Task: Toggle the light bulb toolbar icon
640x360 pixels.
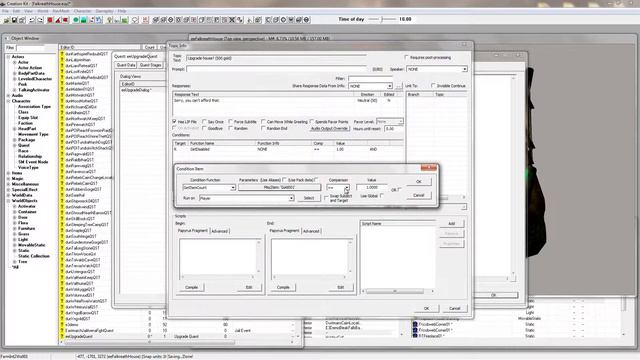Action: pyautogui.click(x=110, y=20)
